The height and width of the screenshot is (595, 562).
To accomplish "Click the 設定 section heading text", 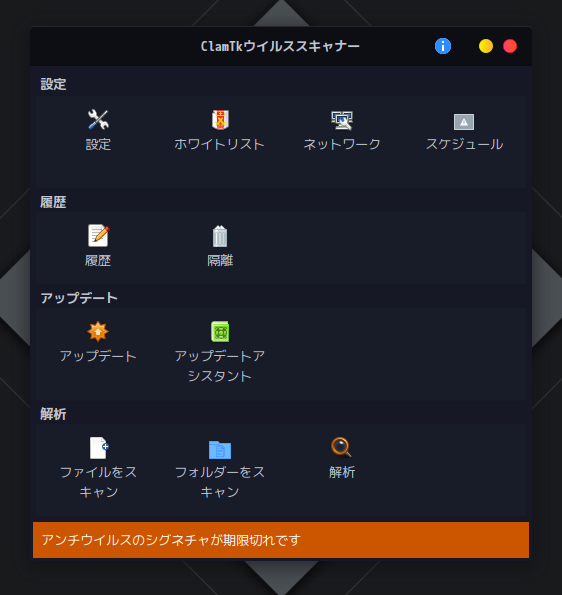I will 53,84.
